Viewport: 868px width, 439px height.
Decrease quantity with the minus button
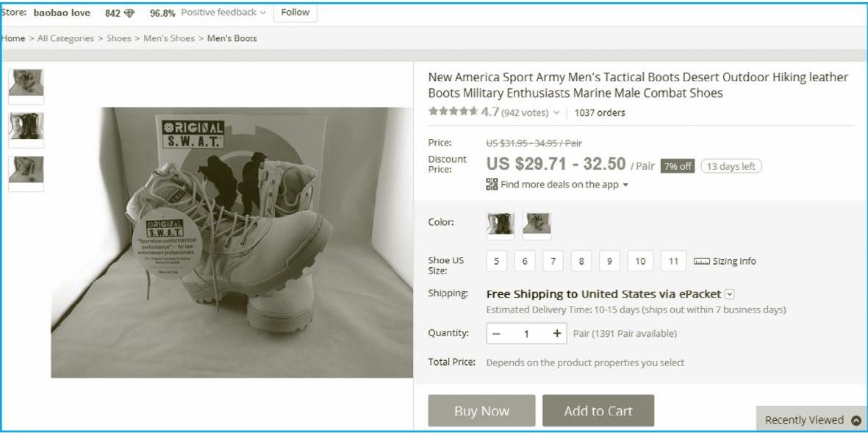[x=496, y=334]
